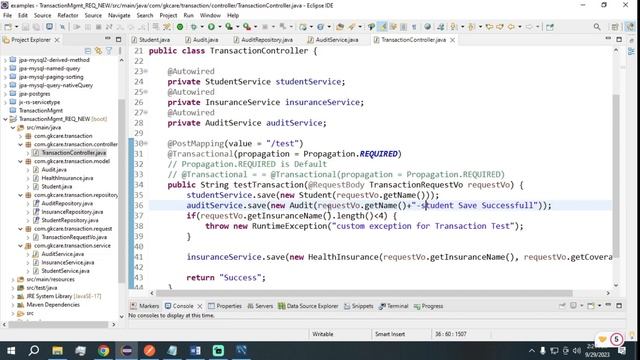Open the Debug button dropdown arrow
This screenshot has width=640, height=360.
202,27
